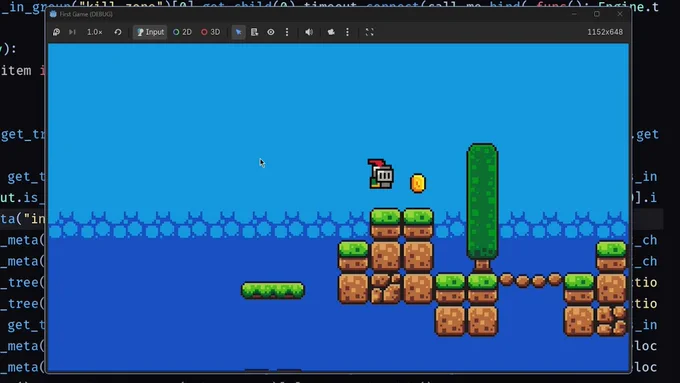This screenshot has height=383, width=680.
Task: Toggle the list-select nodes icon
Action: 255,32
